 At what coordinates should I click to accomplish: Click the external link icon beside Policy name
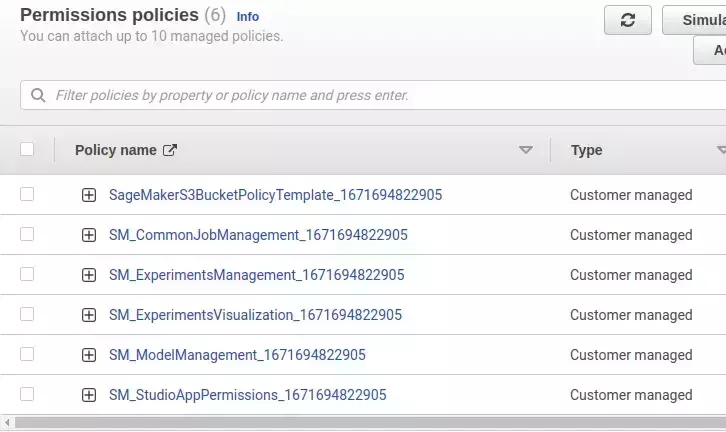[x=170, y=150]
